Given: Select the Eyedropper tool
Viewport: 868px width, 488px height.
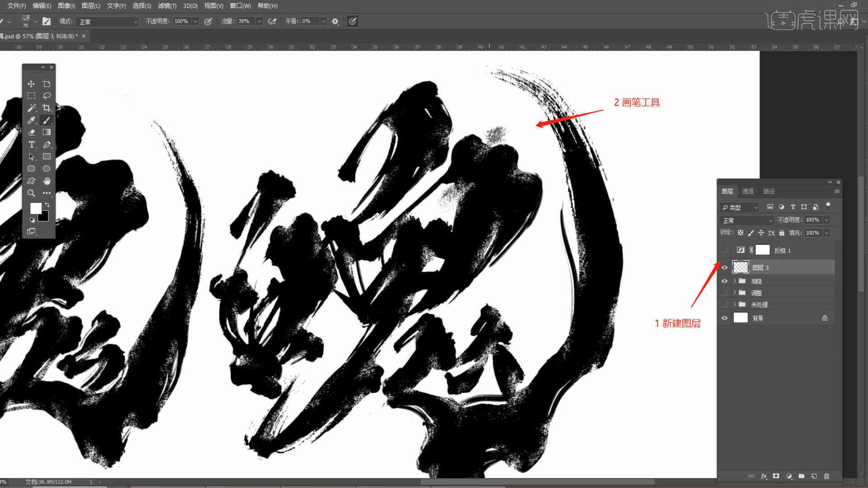Looking at the screenshot, I should pos(31,120).
